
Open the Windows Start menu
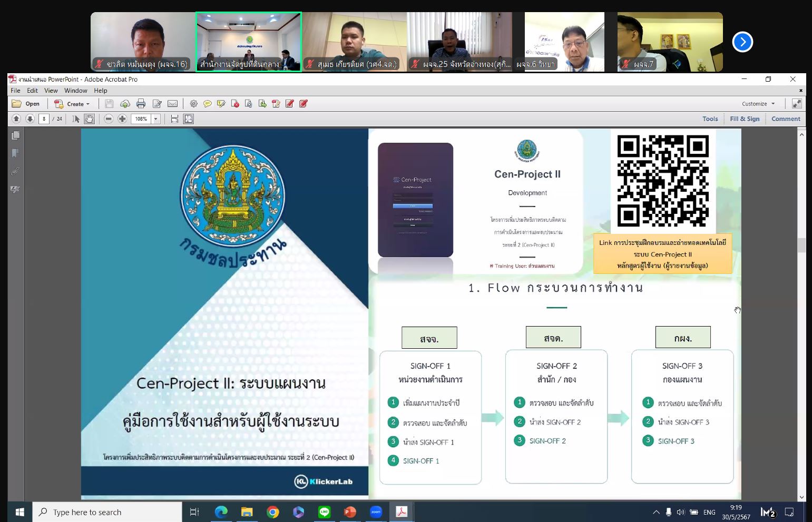coord(20,512)
